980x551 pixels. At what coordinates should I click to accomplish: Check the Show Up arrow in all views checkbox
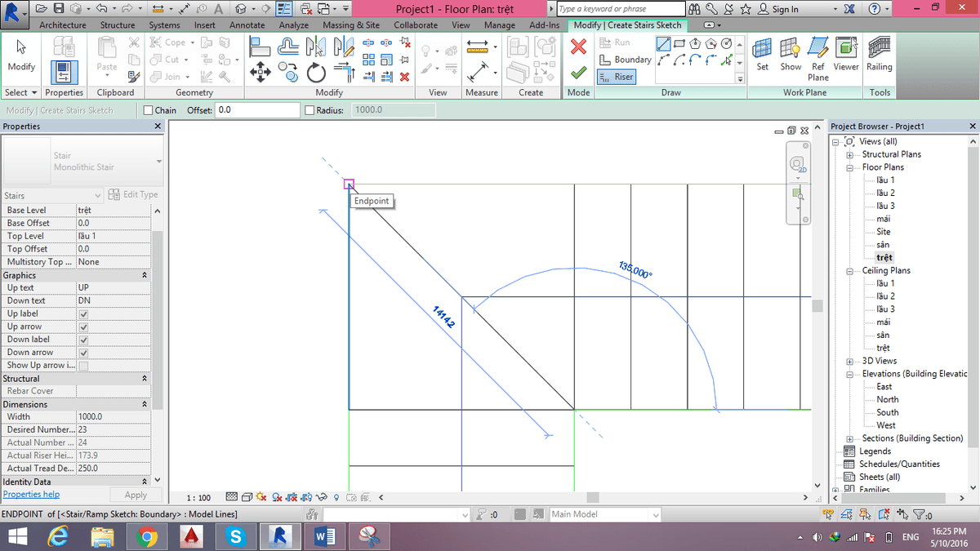[83, 366]
